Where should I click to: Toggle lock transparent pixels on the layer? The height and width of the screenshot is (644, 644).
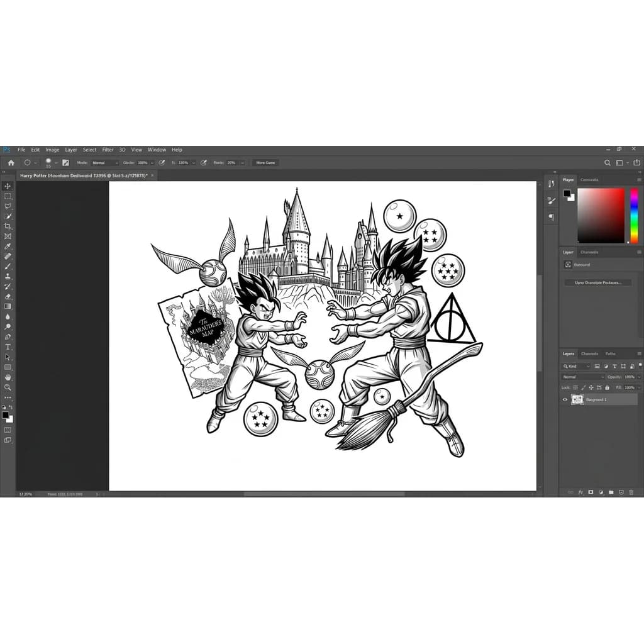(575, 387)
